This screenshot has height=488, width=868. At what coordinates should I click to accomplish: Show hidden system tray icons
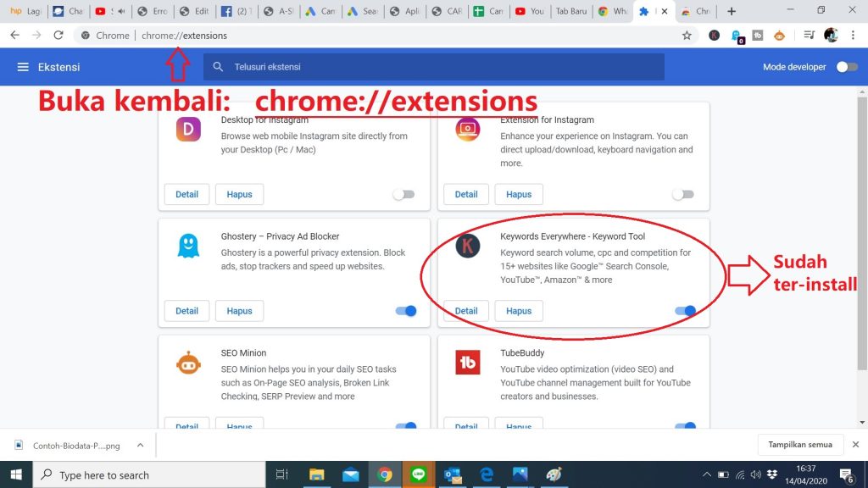(x=707, y=474)
